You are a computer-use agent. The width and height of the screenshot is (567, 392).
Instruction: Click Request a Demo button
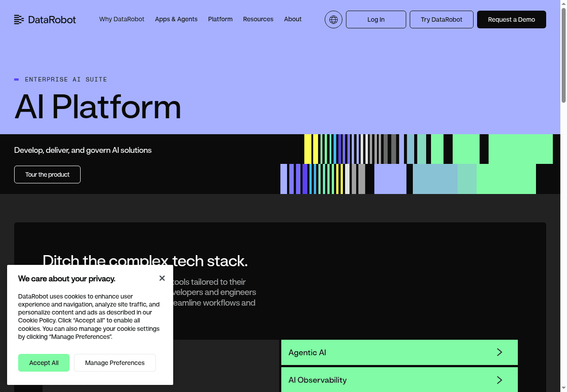(511, 19)
